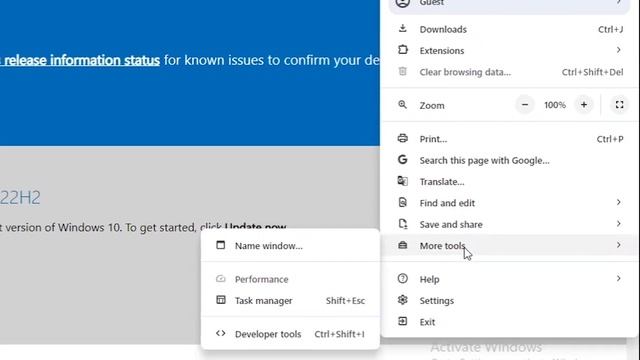Select Translate menu entry
The image size is (640, 360).
click(x=509, y=181)
